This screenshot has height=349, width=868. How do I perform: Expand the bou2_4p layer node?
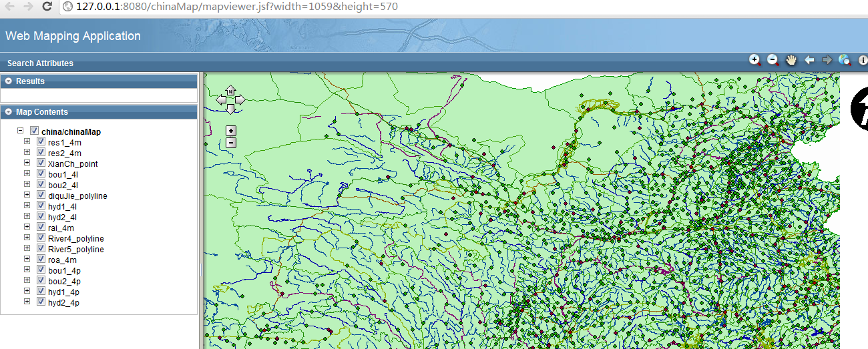pyautogui.click(x=27, y=281)
